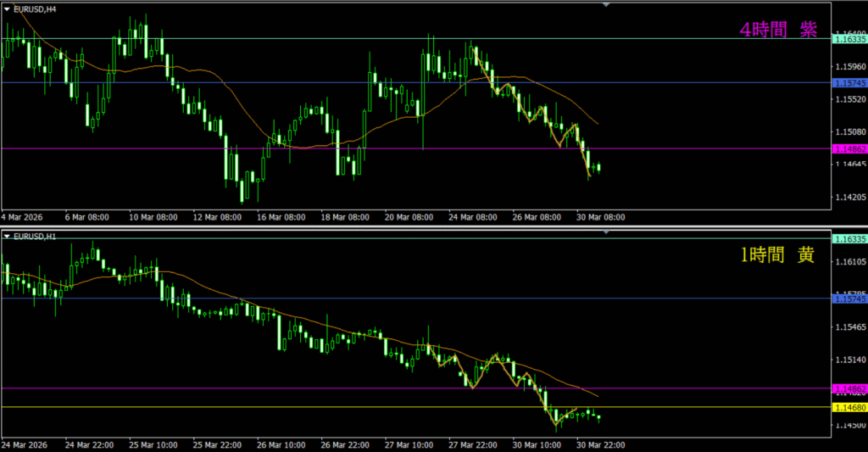The image size is (868, 452).
Task: Click '30 Mar 08:00' on H4 time axis
Action: click(x=601, y=217)
